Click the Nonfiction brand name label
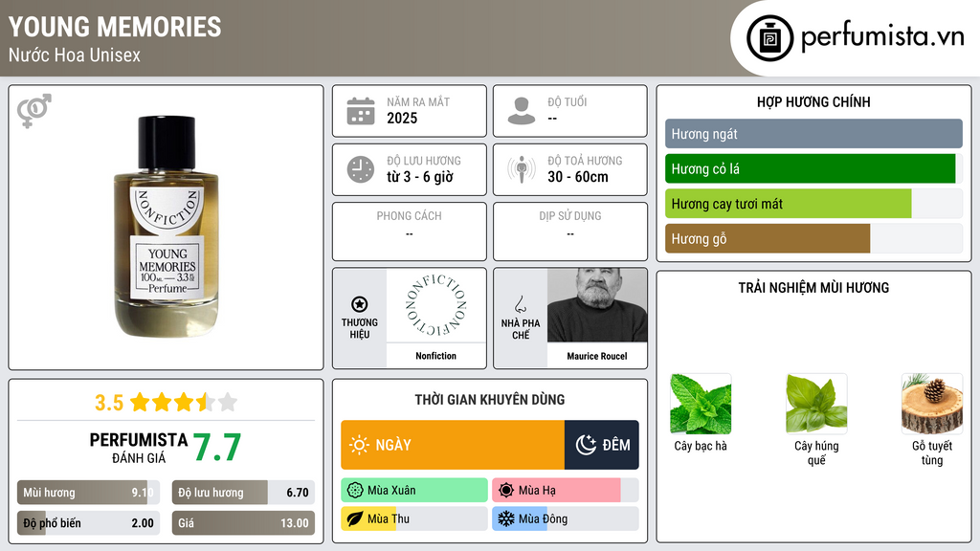The height and width of the screenshot is (551, 980). [x=436, y=356]
